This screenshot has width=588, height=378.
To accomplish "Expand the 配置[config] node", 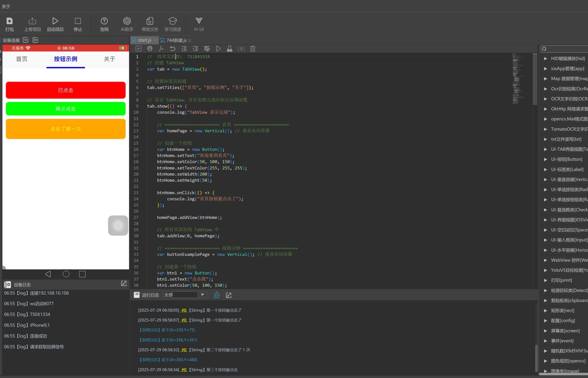I will click(546, 321).
